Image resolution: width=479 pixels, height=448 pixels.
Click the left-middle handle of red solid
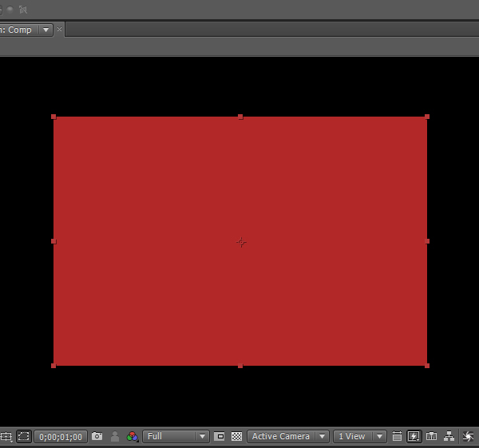pyautogui.click(x=53, y=241)
